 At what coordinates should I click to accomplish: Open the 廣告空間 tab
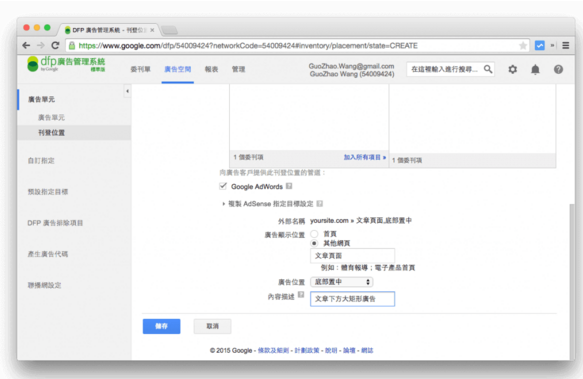(x=178, y=69)
